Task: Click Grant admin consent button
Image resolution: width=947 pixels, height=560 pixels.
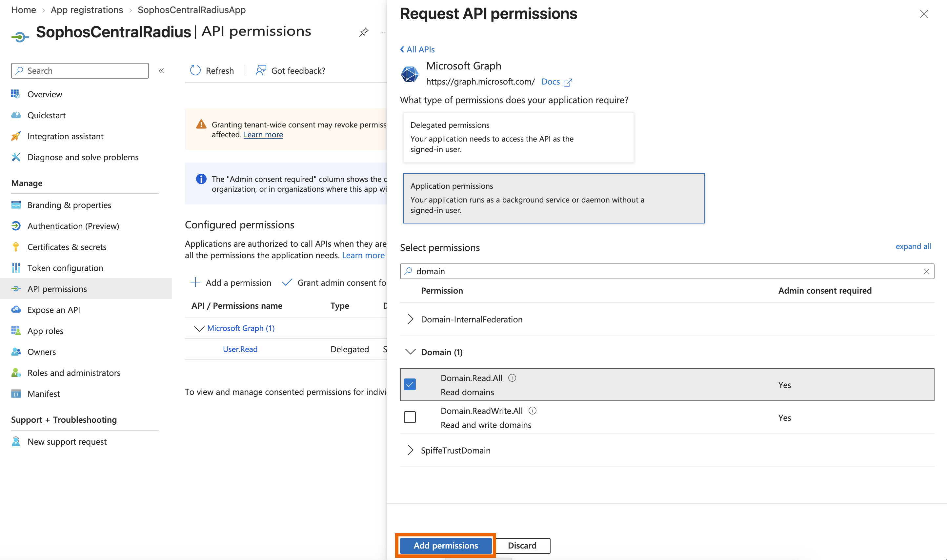Action: tap(334, 283)
